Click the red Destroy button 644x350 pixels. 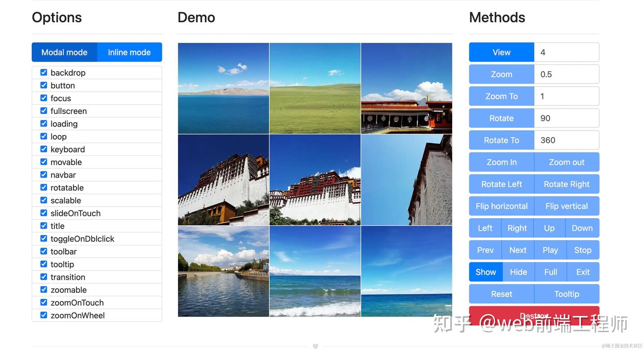534,316
